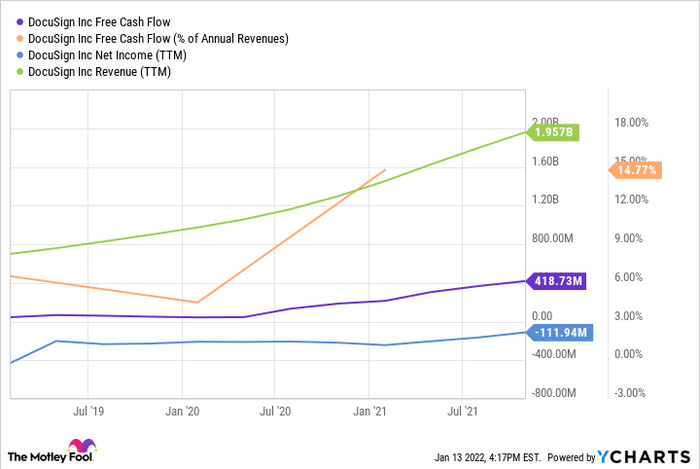Click the green Revenue legend dot
Image resolution: width=700 pixels, height=469 pixels.
point(20,71)
